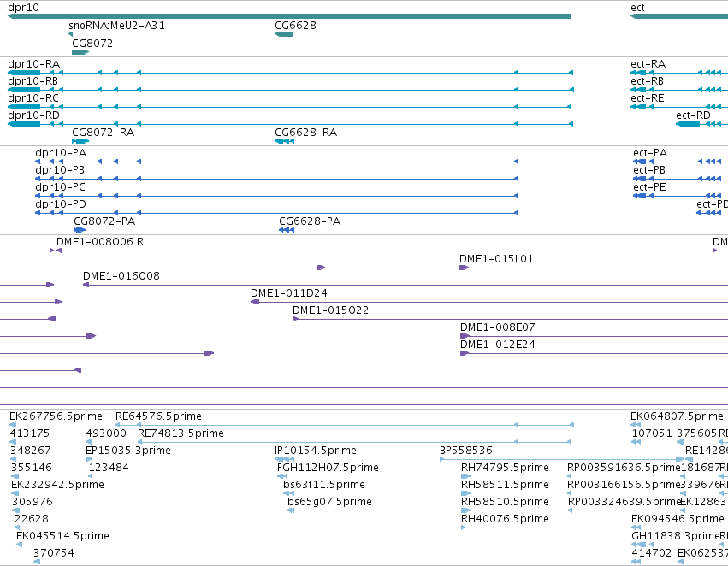Select the snoRNA:MeU2-A31 gene label
Image resolution: width=728 pixels, height=566 pixels.
click(x=116, y=25)
